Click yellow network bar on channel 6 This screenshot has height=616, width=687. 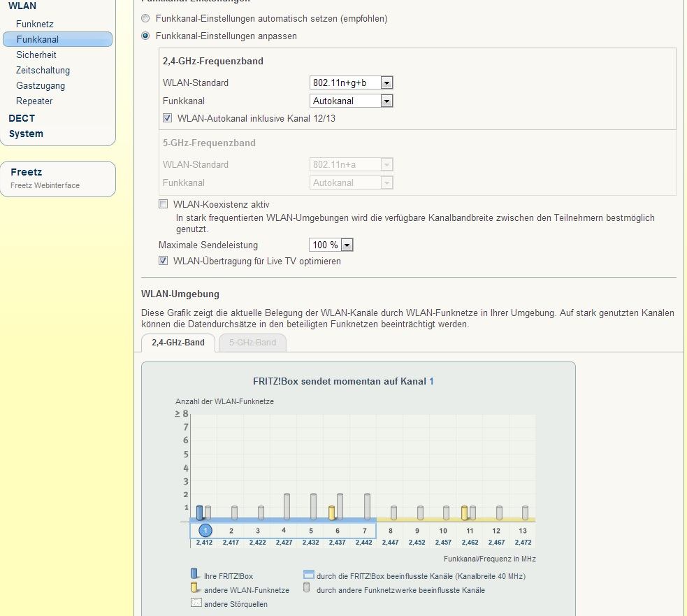[332, 513]
